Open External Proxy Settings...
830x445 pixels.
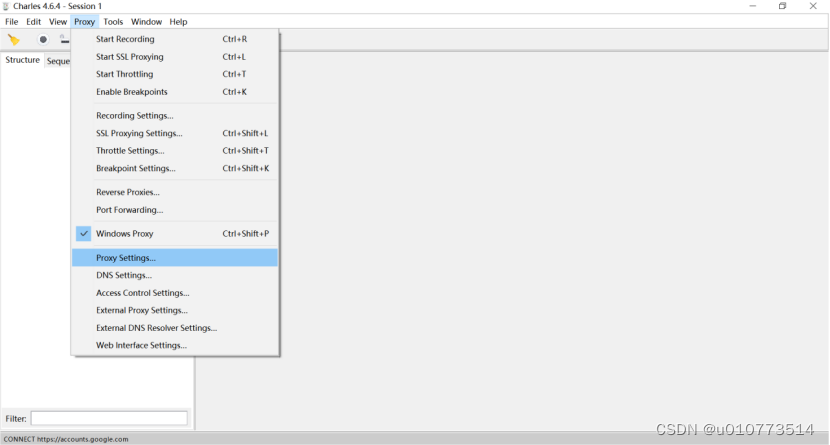(175, 310)
